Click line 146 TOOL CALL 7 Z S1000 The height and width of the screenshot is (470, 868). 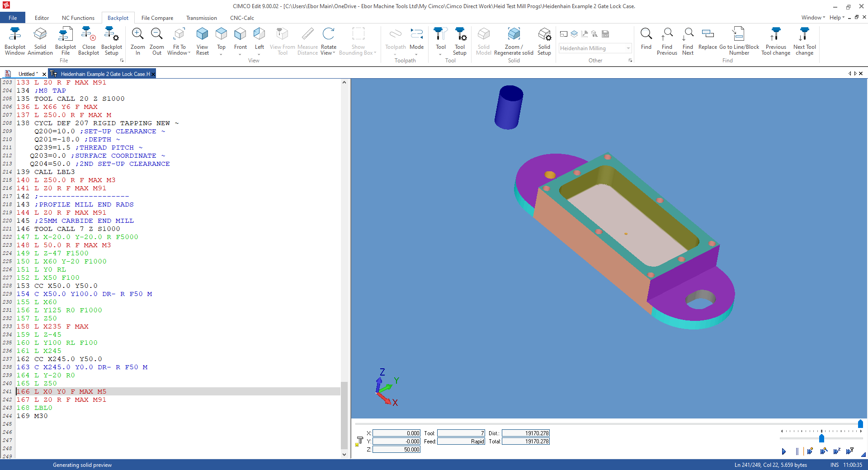point(68,229)
